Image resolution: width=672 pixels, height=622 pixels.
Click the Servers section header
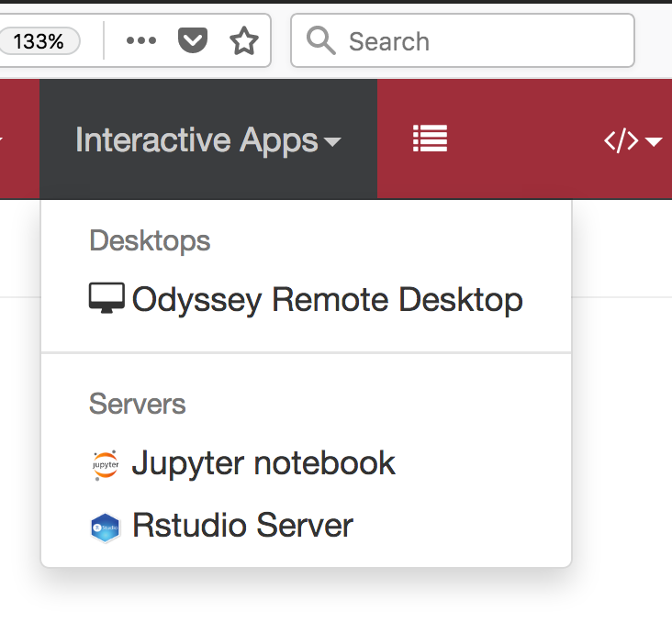click(x=137, y=404)
